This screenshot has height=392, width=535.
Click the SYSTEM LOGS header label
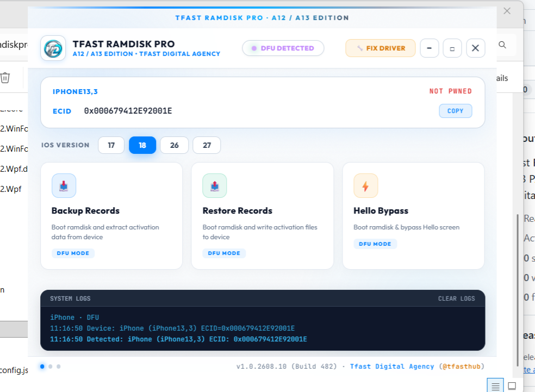pyautogui.click(x=70, y=298)
